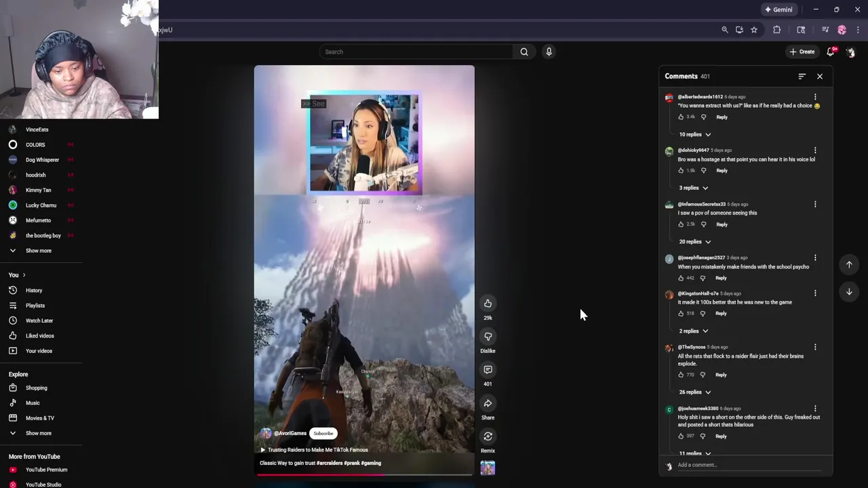Image resolution: width=868 pixels, height=488 pixels.
Task: Dislike josephflanagan2527's comment
Action: (703, 278)
